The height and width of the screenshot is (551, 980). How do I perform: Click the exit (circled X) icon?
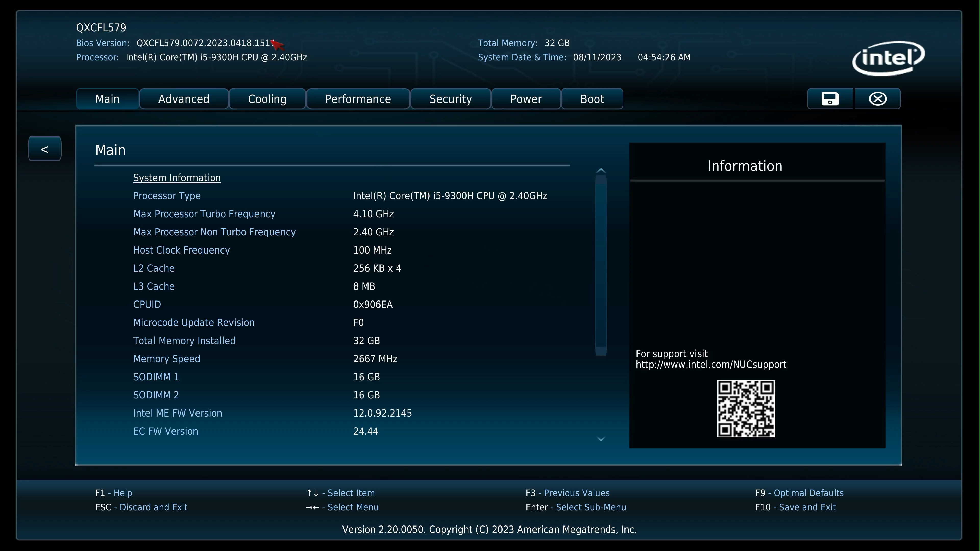point(878,99)
